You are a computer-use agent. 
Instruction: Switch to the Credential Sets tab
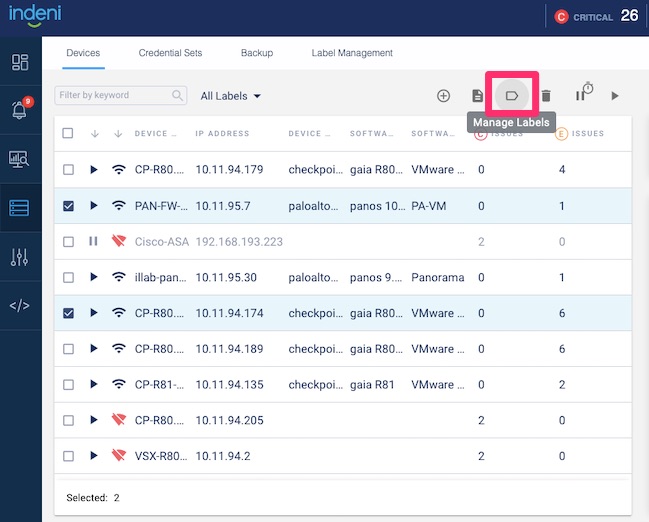(170, 53)
